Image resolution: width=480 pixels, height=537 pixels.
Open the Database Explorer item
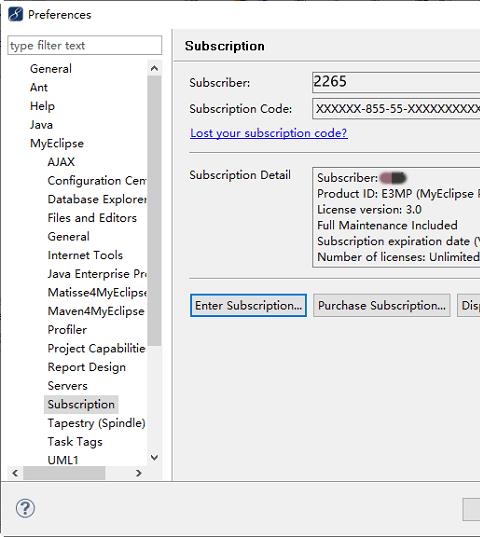97,199
